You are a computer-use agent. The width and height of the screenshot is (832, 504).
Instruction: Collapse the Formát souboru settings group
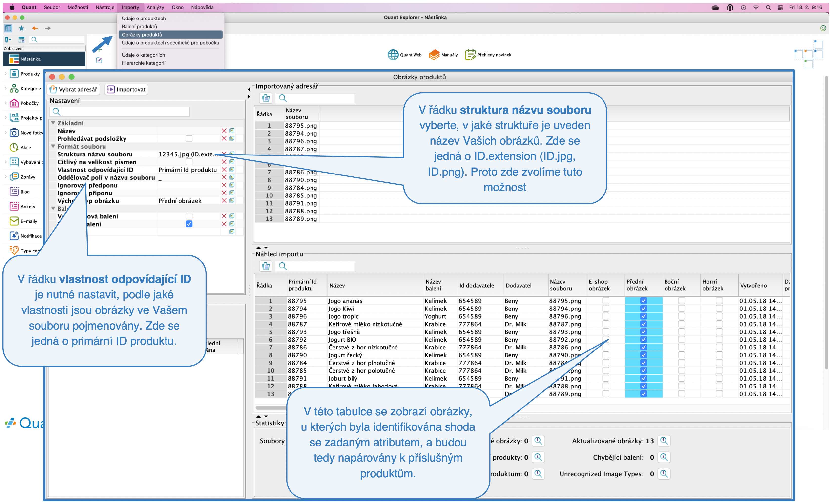[x=53, y=146]
